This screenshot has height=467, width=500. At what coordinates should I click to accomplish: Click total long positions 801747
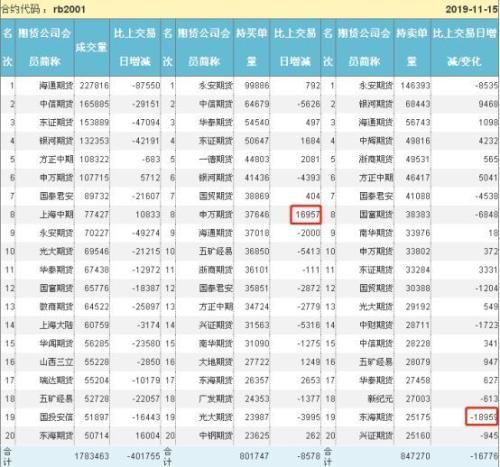(x=254, y=456)
